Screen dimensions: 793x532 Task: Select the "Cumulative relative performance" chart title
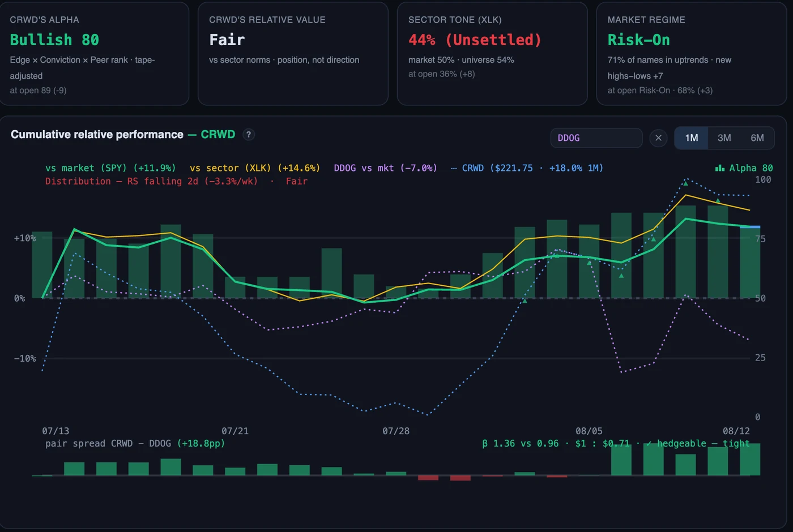(97, 135)
